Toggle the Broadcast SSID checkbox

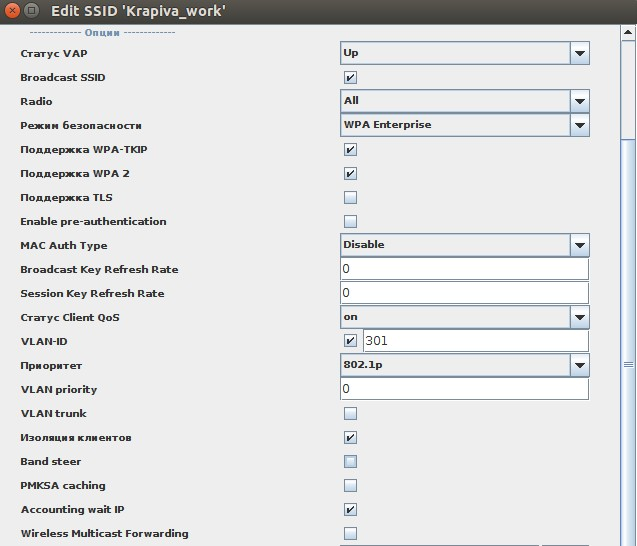350,77
